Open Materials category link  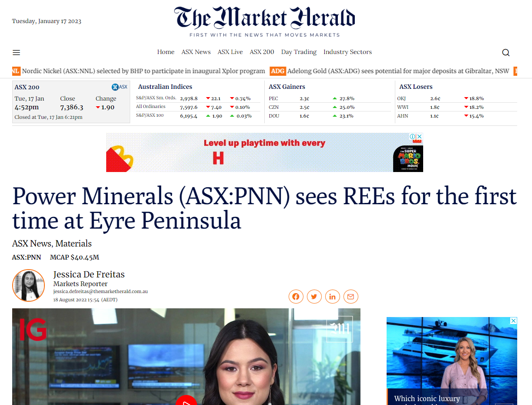(x=74, y=243)
